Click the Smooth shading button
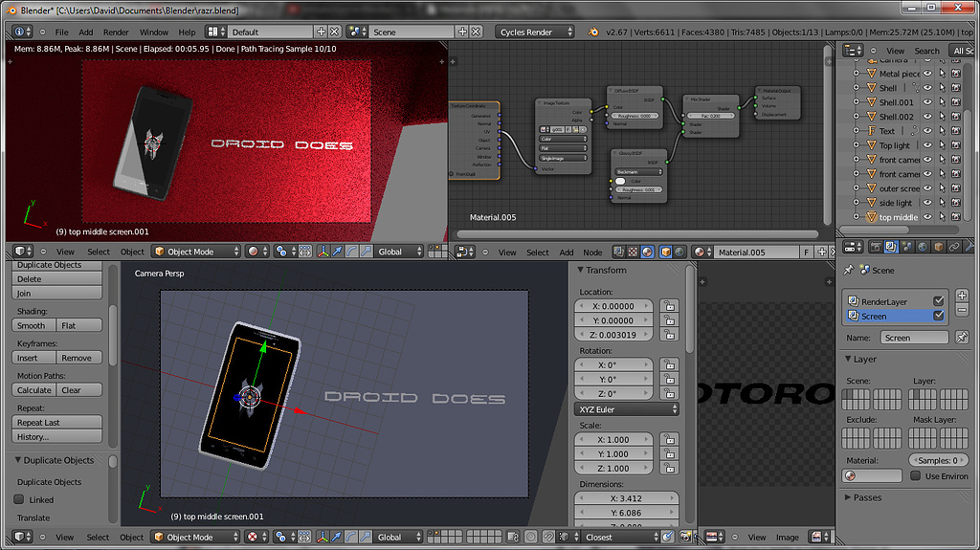980x550 pixels. coord(33,325)
